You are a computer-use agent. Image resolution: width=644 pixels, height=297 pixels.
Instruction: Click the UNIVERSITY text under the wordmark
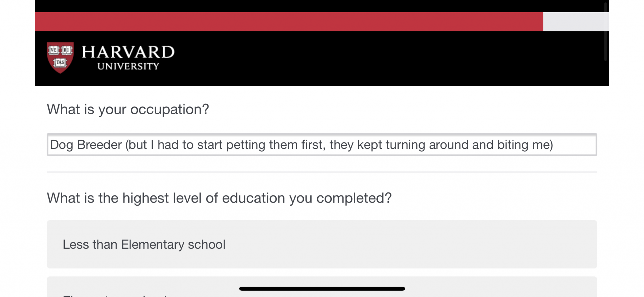(128, 66)
